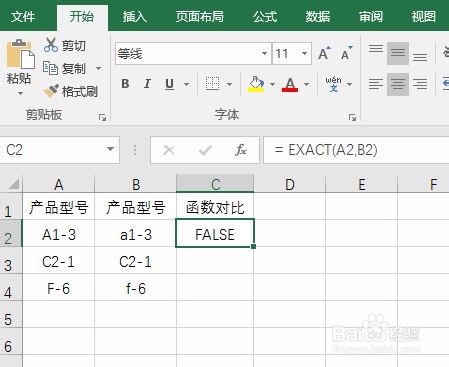Select row 2 header
The width and height of the screenshot is (449, 367).
pyautogui.click(x=11, y=233)
